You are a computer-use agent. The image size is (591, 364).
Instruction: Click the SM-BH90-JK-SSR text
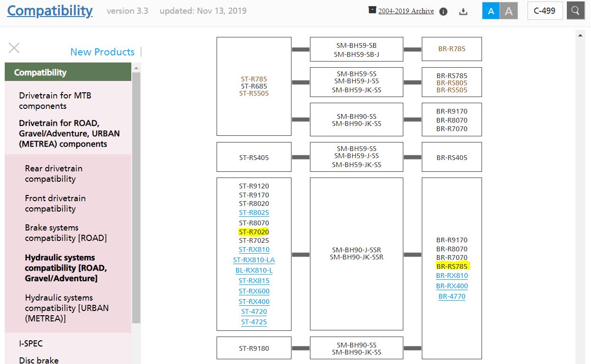coord(357,257)
